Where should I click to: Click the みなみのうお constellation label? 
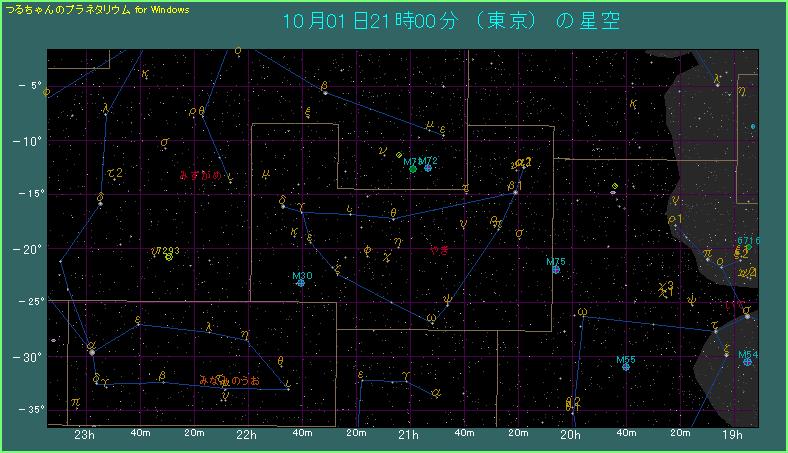coord(229,381)
